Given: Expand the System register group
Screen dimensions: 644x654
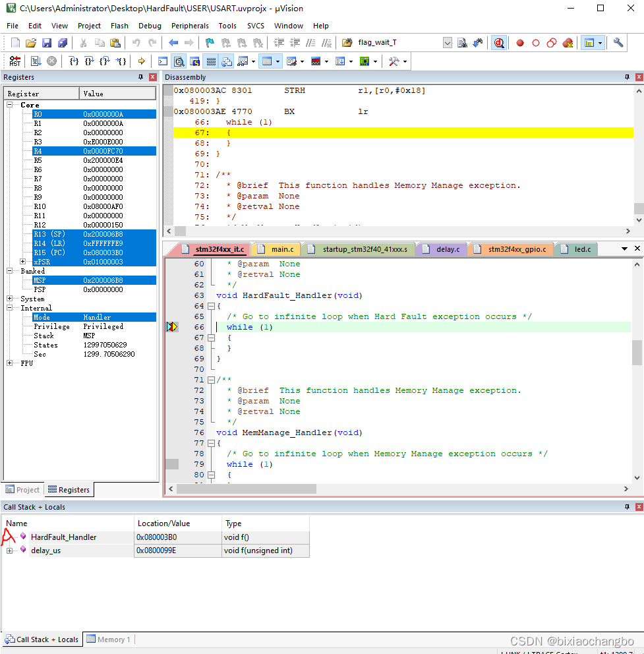Looking at the screenshot, I should 10,299.
